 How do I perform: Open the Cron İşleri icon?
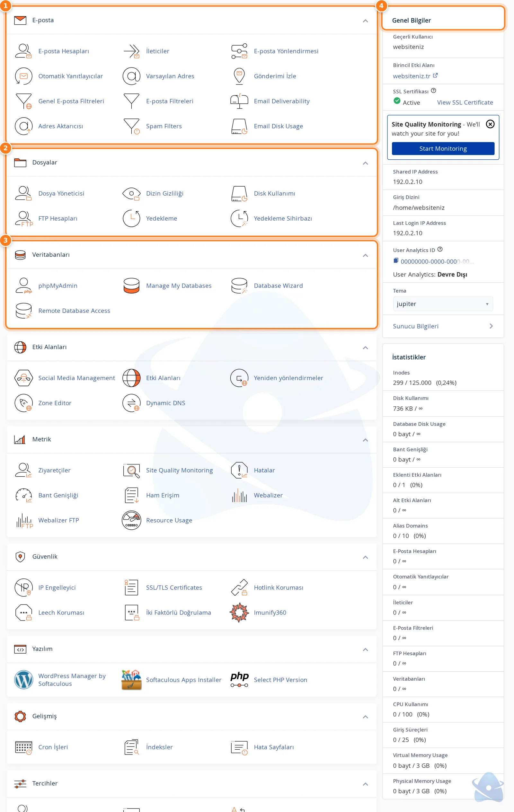coord(23,747)
